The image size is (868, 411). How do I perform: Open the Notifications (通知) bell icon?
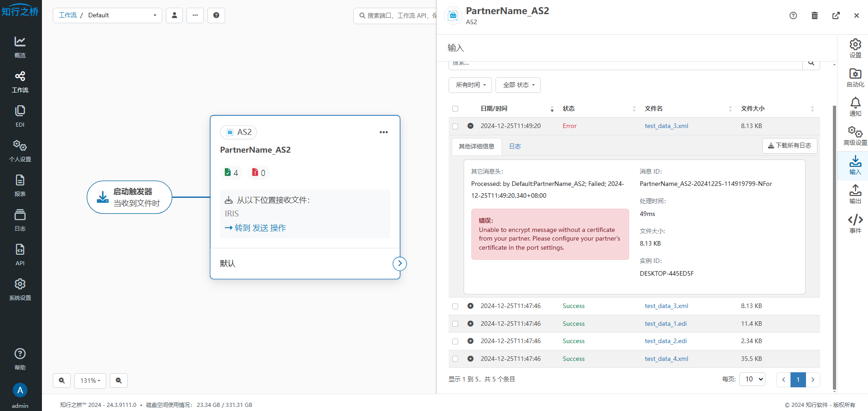[855, 107]
